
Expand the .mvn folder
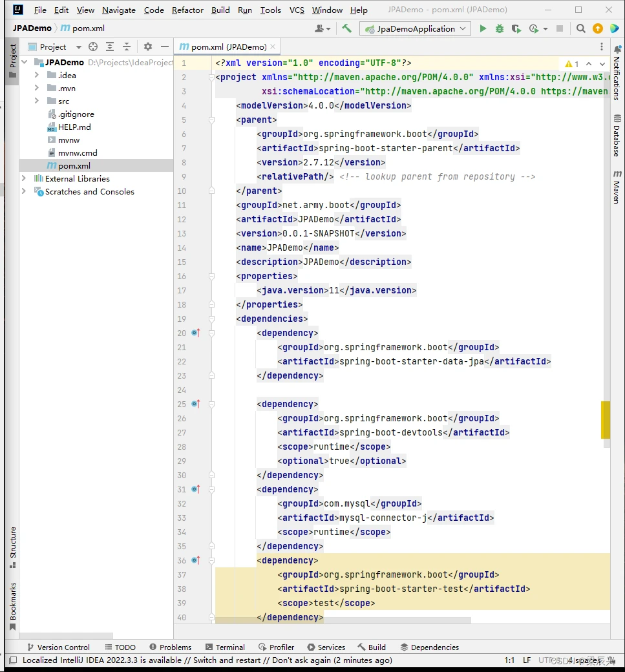coord(36,88)
